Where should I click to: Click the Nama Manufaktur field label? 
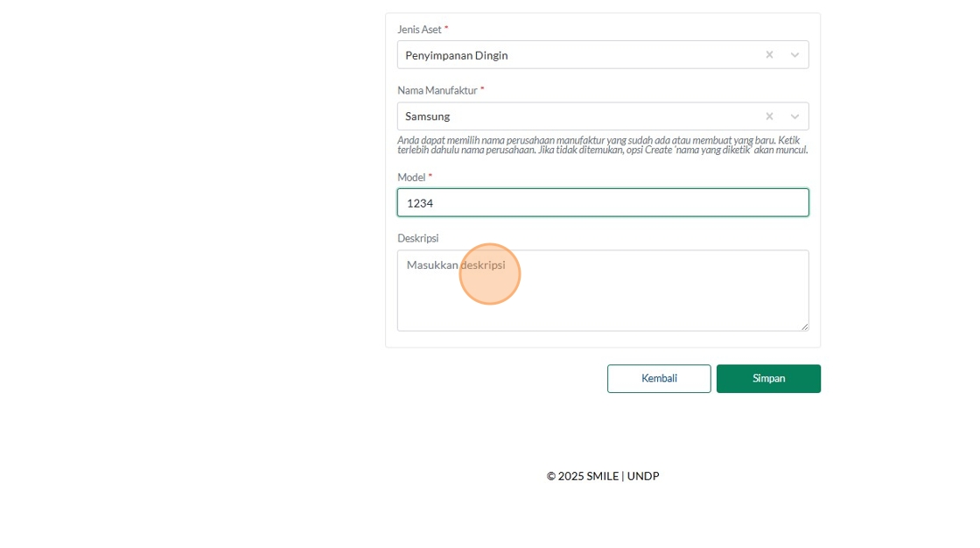437,91
